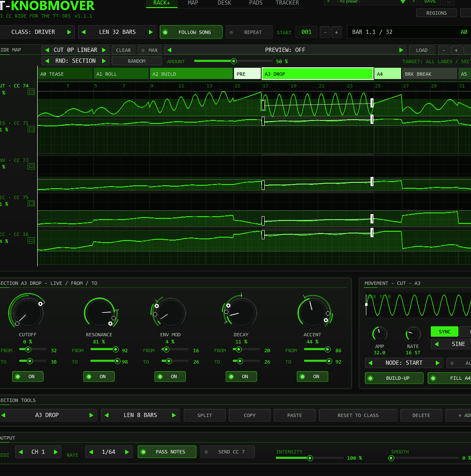Select the A2 BUILD section marker

point(191,74)
